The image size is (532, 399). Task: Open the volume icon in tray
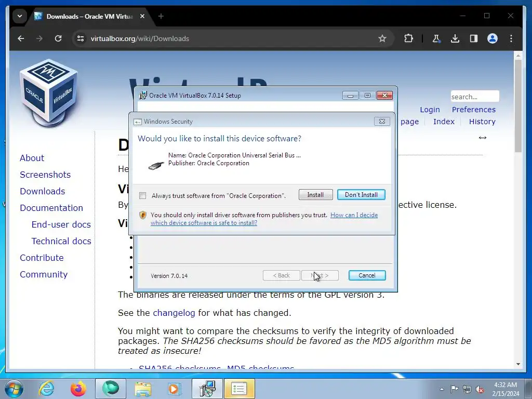pos(480,389)
